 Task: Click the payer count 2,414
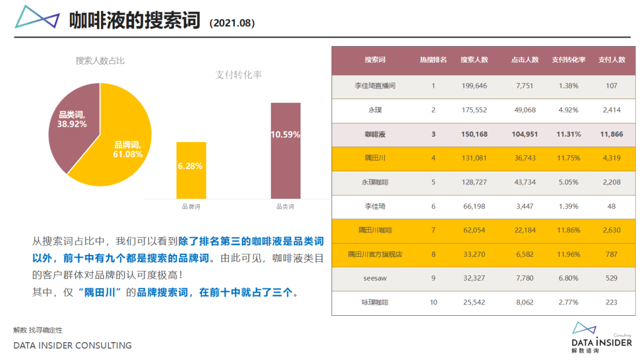[x=612, y=110]
